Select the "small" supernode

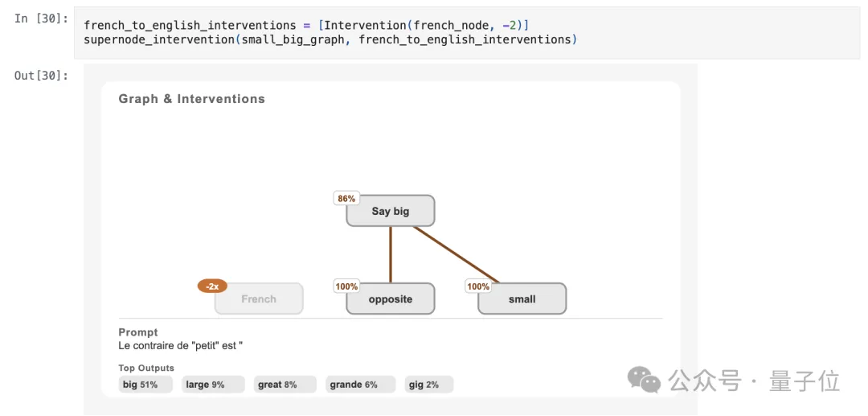point(522,299)
